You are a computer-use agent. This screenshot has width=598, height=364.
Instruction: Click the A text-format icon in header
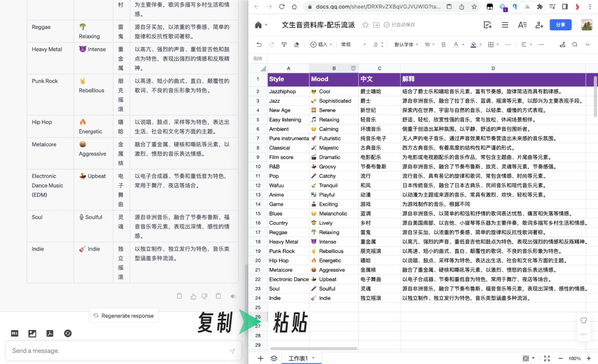(x=522, y=25)
